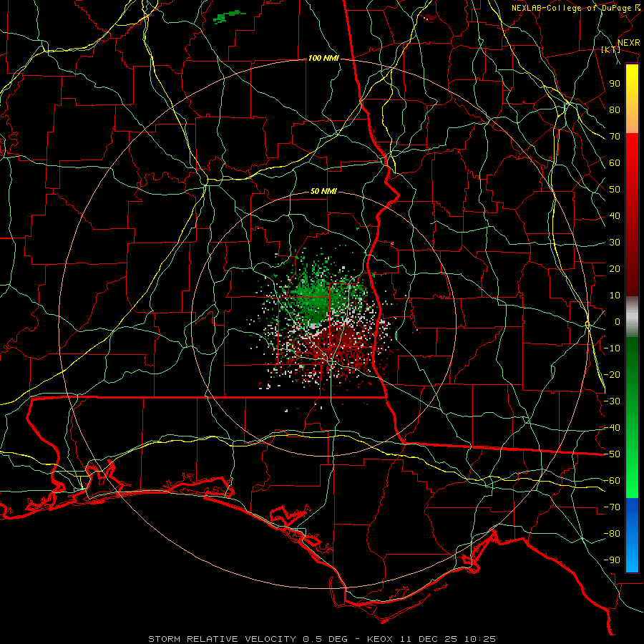
Task: Click the "11 DEC 25" date text
Action: 429,639
